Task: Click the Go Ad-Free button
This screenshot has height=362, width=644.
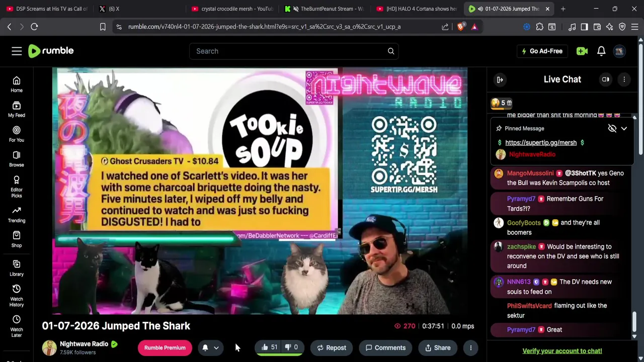Action: pos(542,51)
